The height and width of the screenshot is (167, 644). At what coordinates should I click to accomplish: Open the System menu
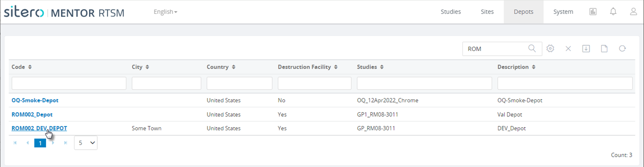point(563,12)
